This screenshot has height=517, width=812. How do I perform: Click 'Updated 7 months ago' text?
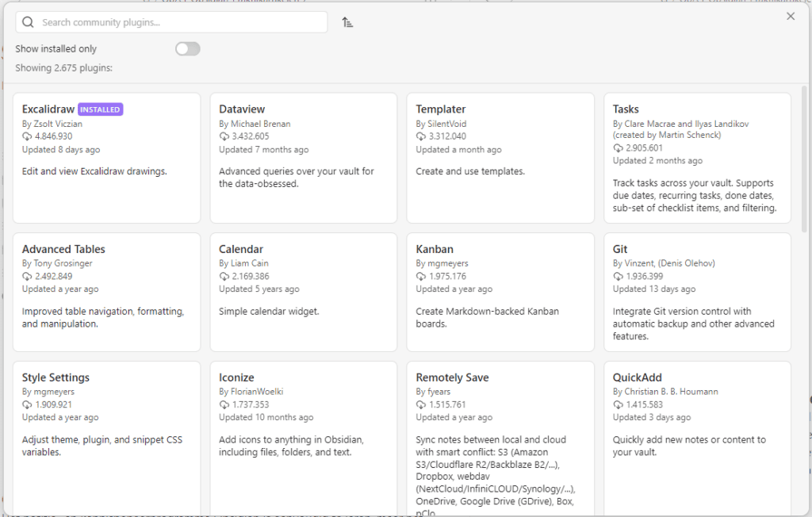point(263,150)
